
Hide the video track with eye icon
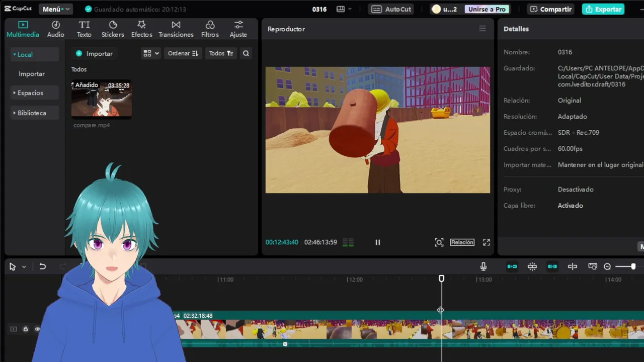pyautogui.click(x=37, y=329)
